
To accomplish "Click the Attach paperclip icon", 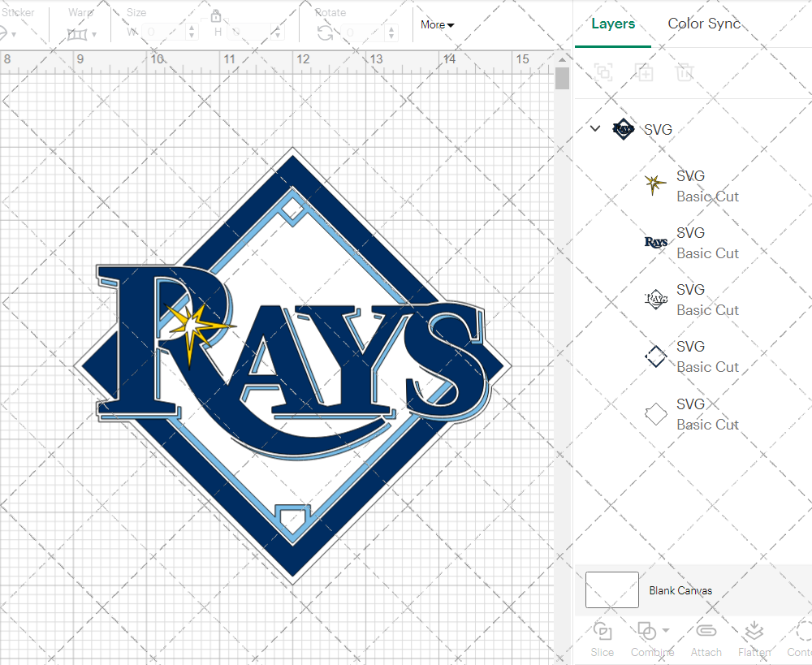I will pyautogui.click(x=706, y=632).
